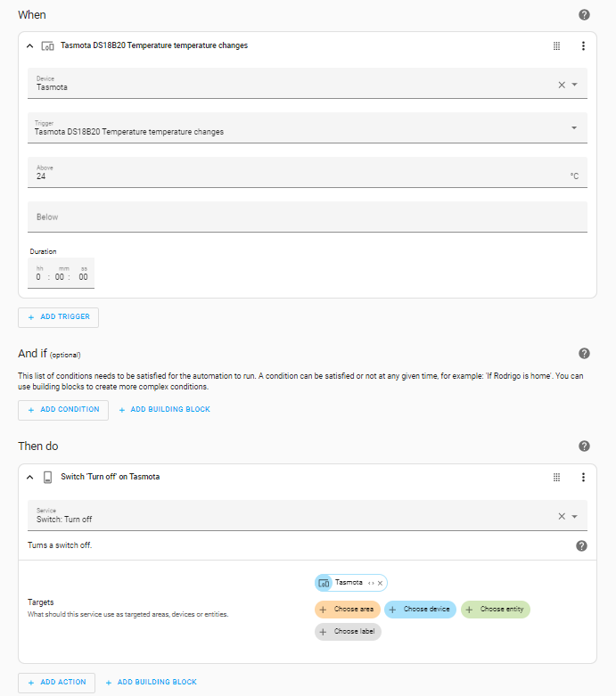Collapse the Switch Turn off action card
Screen dimensions: 616x696
(29, 478)
